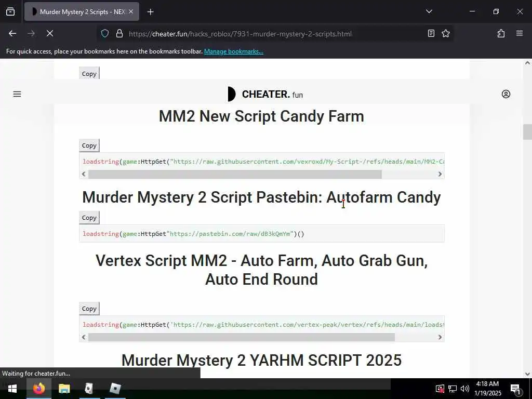Viewport: 532px width, 399px height.
Task: Copy the MM2 New Script Candy Farm code
Action: pos(89,145)
